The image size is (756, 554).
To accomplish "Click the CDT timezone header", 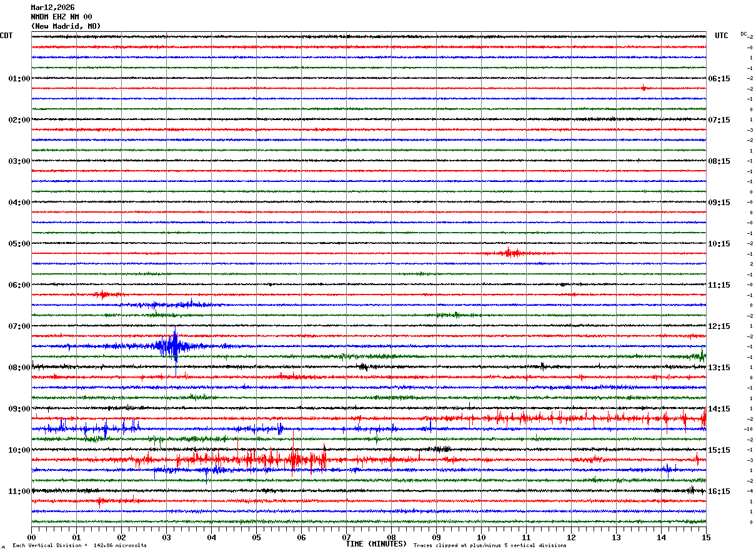I will [6, 36].
